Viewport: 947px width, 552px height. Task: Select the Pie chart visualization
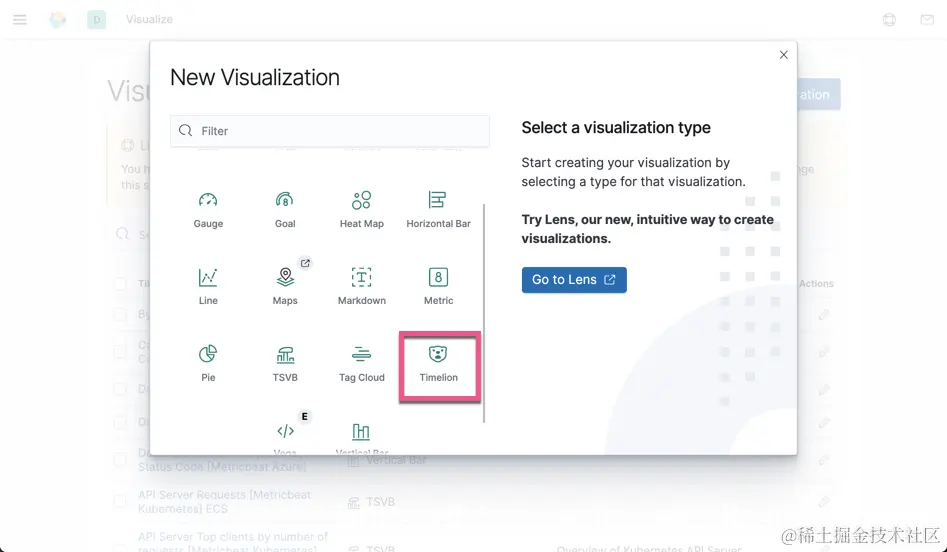[x=208, y=364]
